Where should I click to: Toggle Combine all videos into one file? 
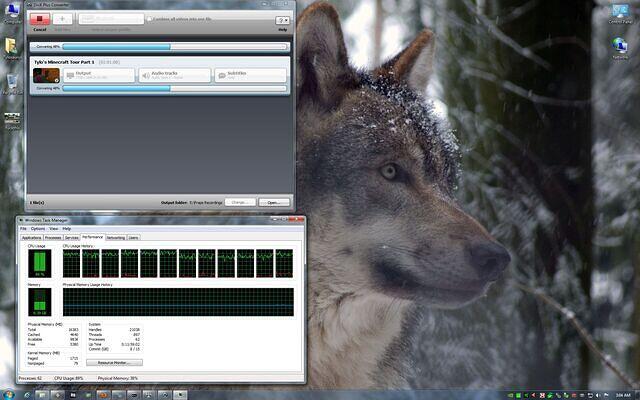click(x=150, y=18)
